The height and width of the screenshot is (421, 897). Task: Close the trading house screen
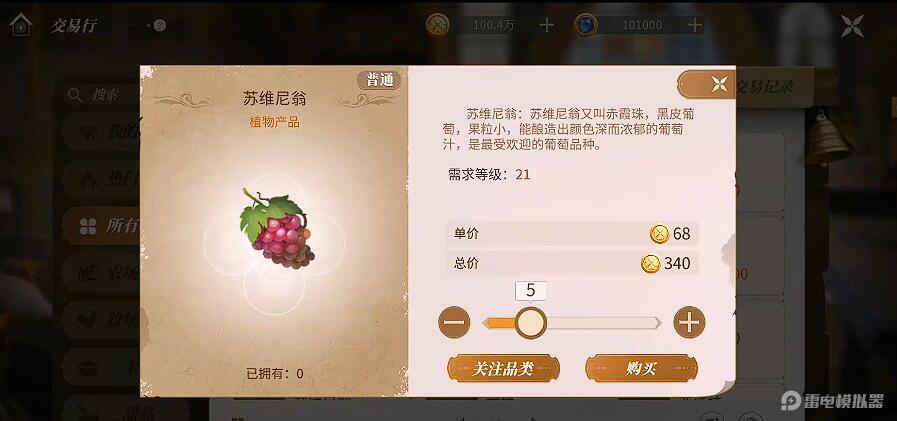[x=852, y=26]
